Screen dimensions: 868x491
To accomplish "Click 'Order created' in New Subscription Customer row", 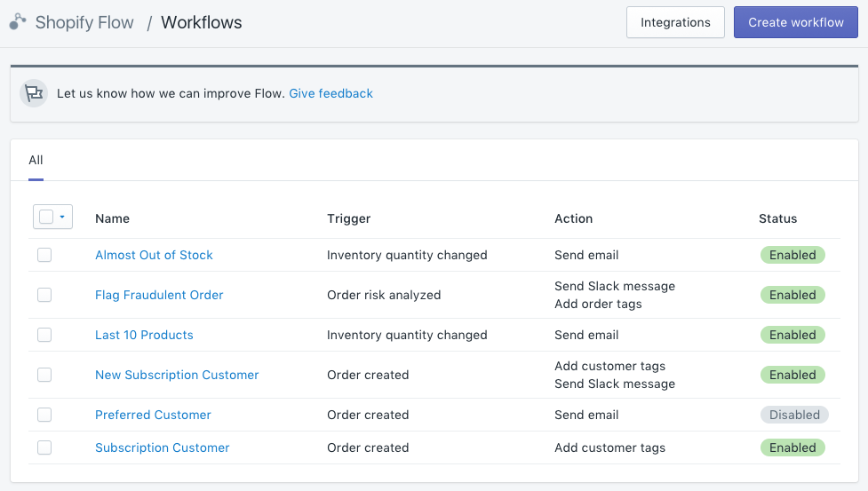I will (368, 375).
